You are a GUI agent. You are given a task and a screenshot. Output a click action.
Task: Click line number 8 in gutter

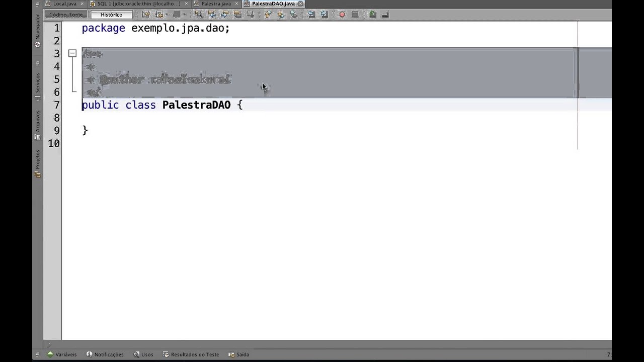coord(56,118)
